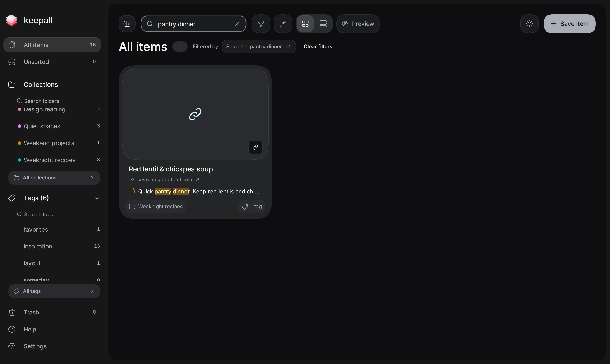Click the external link arrow beside bbcgoodfood
Viewport: 610px width, 364px height.
click(x=197, y=179)
